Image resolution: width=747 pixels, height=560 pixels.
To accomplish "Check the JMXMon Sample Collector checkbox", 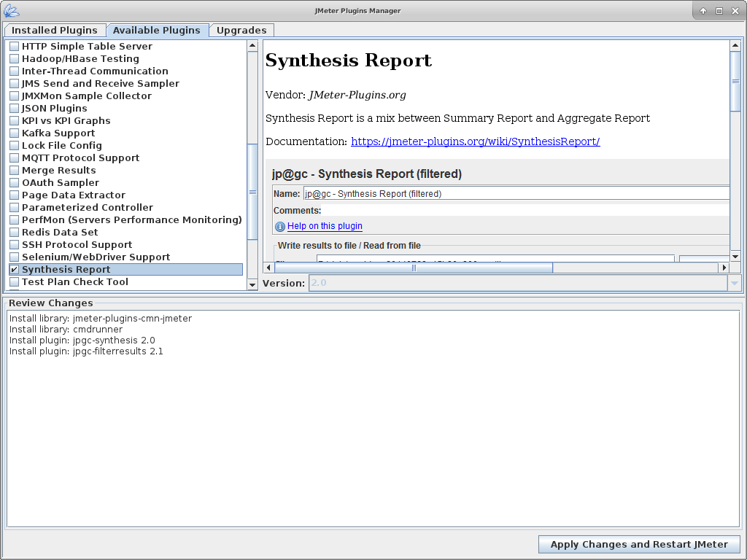I will click(15, 96).
